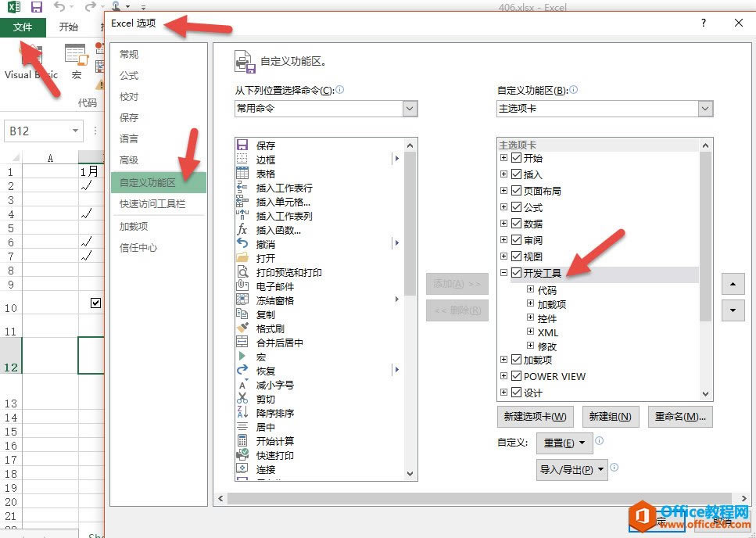Select the Macro (宏) play icon in list
This screenshot has height=538, width=756.
[242, 357]
